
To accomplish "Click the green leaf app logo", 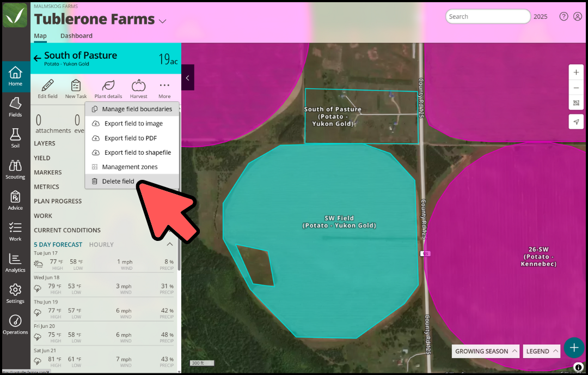I will click(15, 15).
